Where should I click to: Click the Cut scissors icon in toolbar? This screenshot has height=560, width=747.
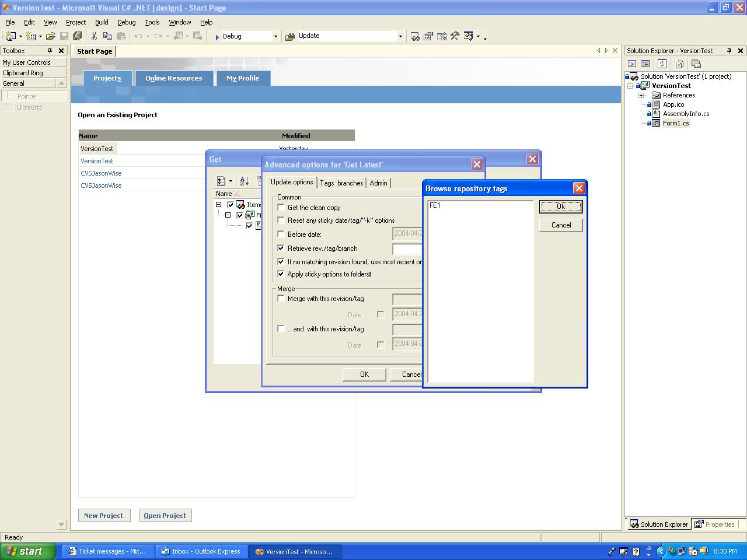pyautogui.click(x=94, y=36)
